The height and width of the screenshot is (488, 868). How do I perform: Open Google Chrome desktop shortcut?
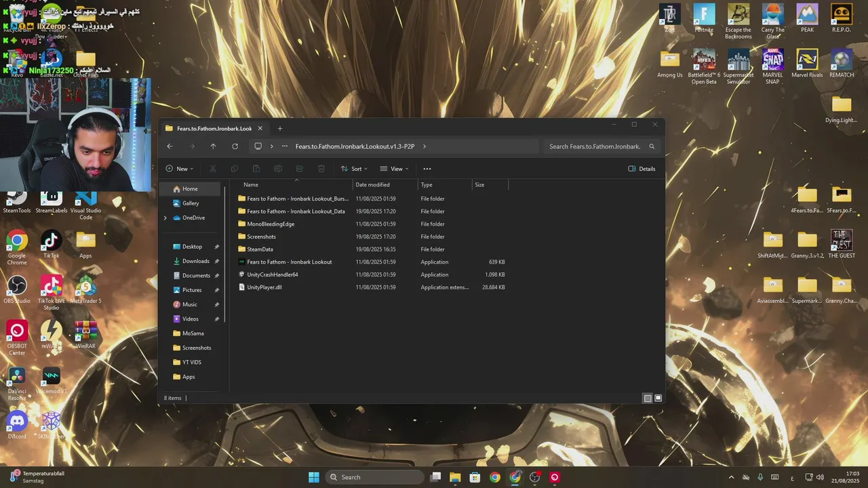(x=17, y=247)
